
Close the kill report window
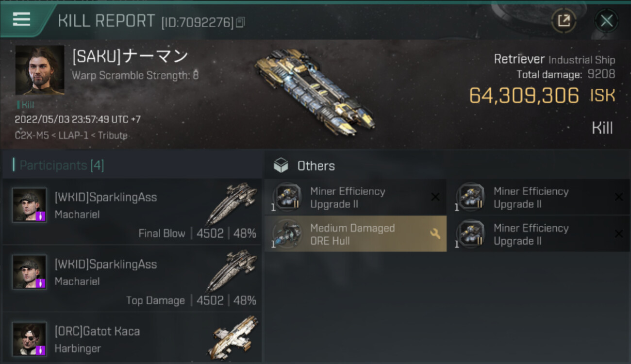pos(606,20)
